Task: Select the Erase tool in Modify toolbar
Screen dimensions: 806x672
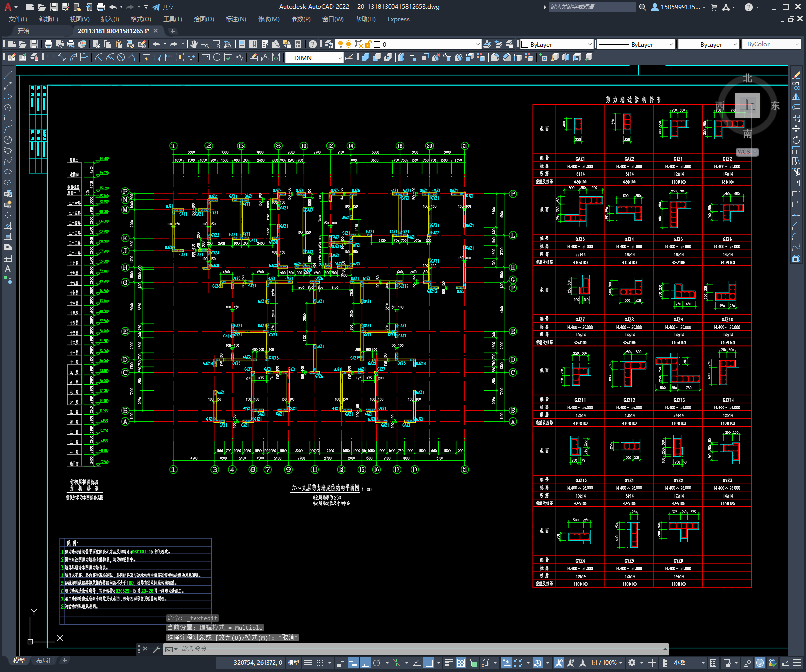Action: coord(796,75)
